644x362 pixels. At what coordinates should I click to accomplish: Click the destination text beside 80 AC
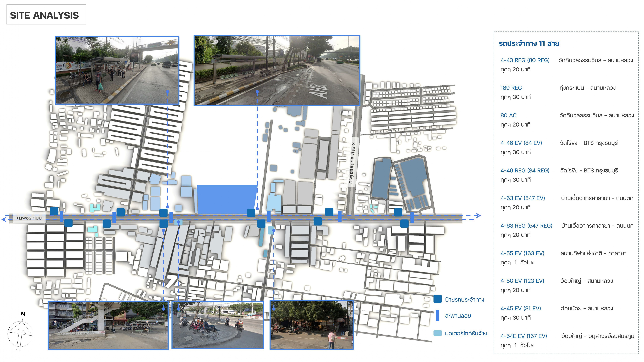pyautogui.click(x=597, y=115)
